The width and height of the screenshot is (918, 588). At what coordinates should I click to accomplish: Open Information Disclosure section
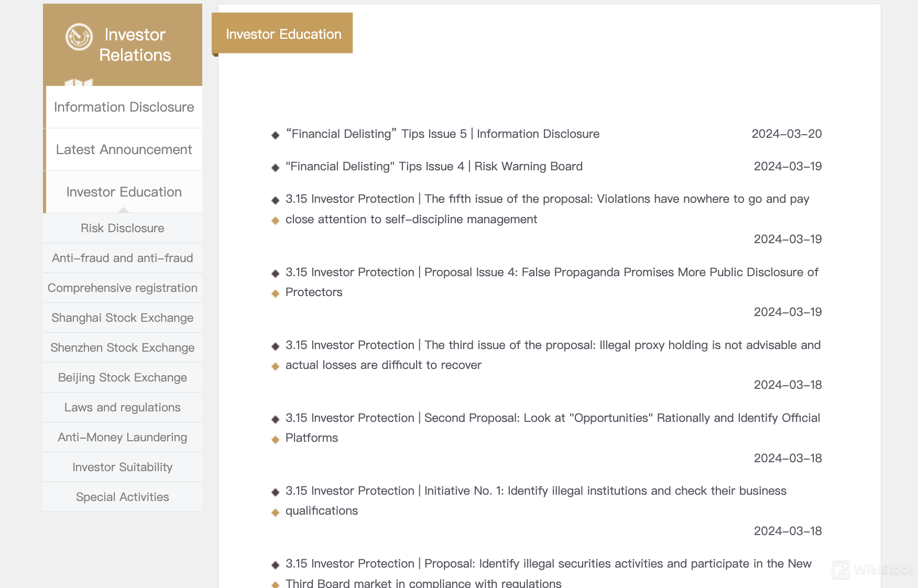(123, 107)
